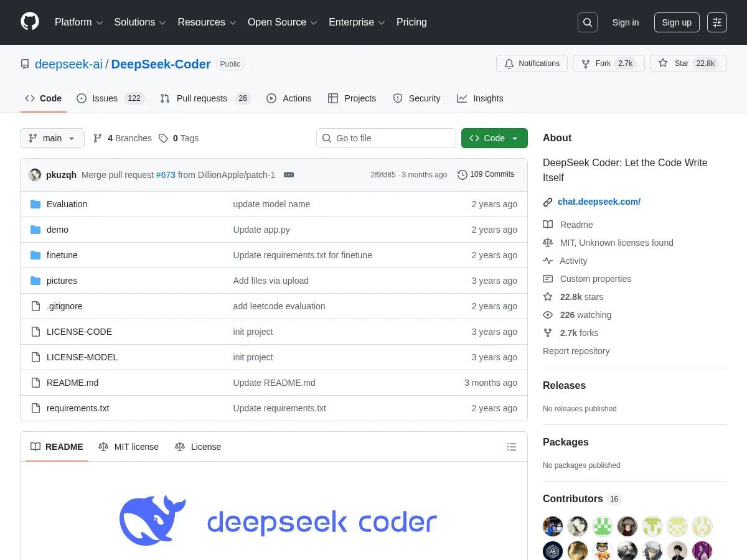The image size is (747, 560).
Task: Click the Tags label icon
Action: coord(164,138)
